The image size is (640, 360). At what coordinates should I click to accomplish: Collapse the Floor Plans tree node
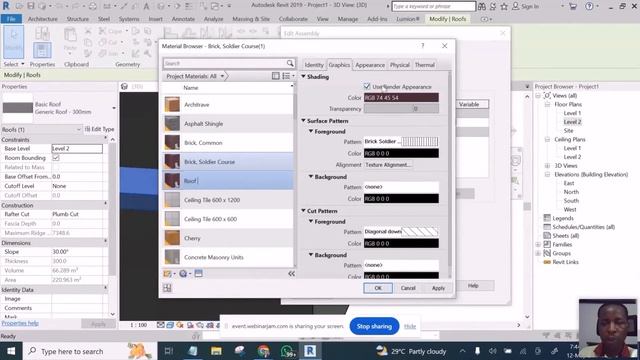(547, 104)
